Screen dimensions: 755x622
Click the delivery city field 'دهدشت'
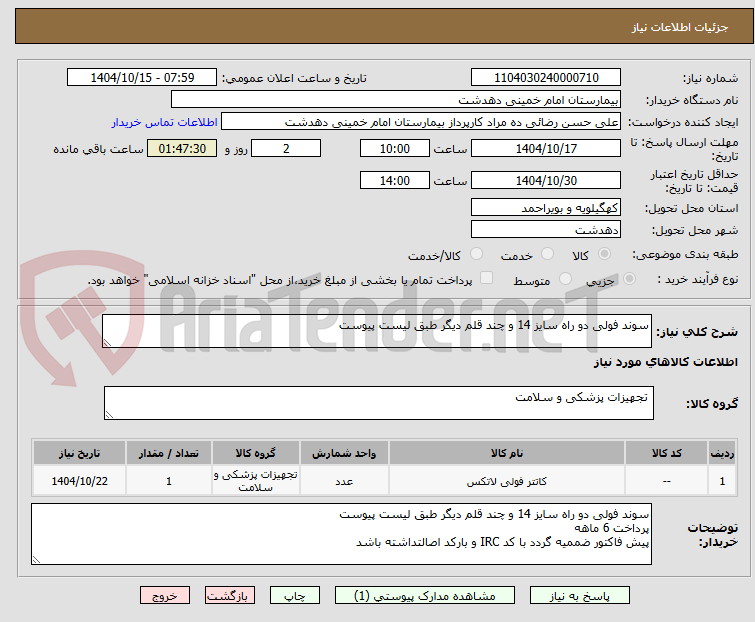546,230
